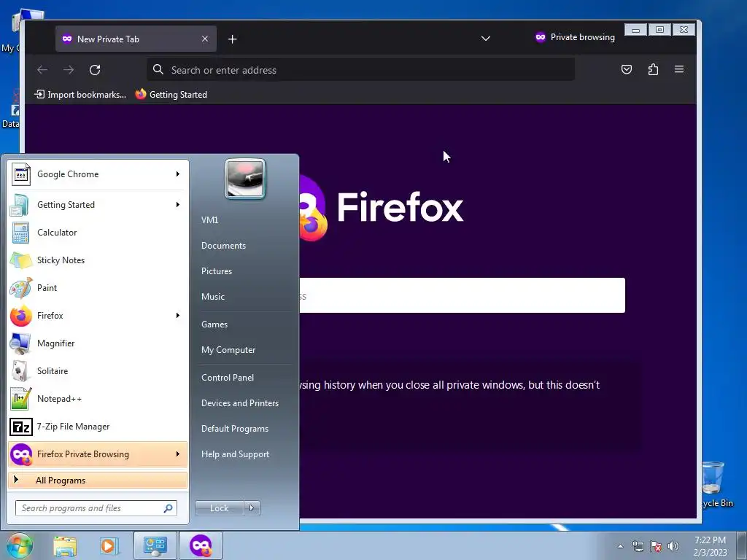Click the taskbar clock showing 7:22 PM
Screen dimensions: 747x560
point(710,546)
